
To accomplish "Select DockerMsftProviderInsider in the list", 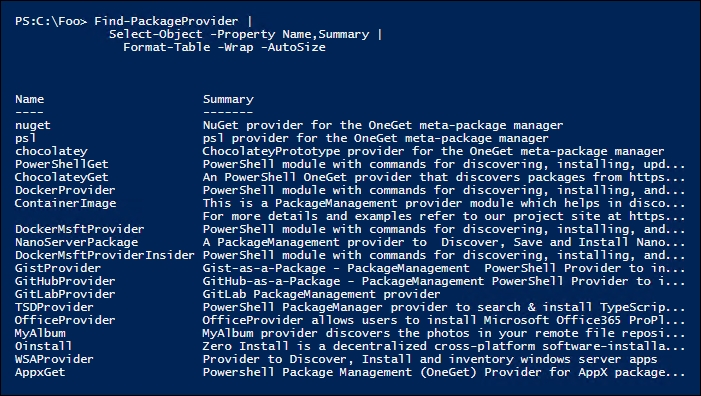I will coord(105,255).
